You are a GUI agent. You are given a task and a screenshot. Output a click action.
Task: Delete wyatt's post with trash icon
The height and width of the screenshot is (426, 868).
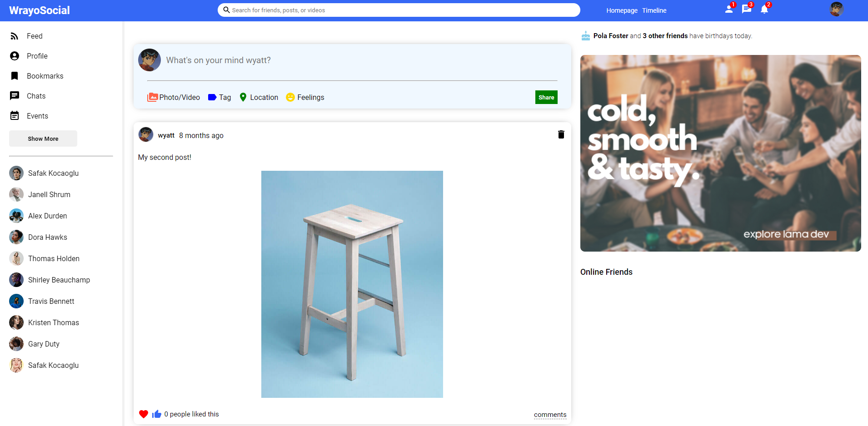pyautogui.click(x=561, y=134)
